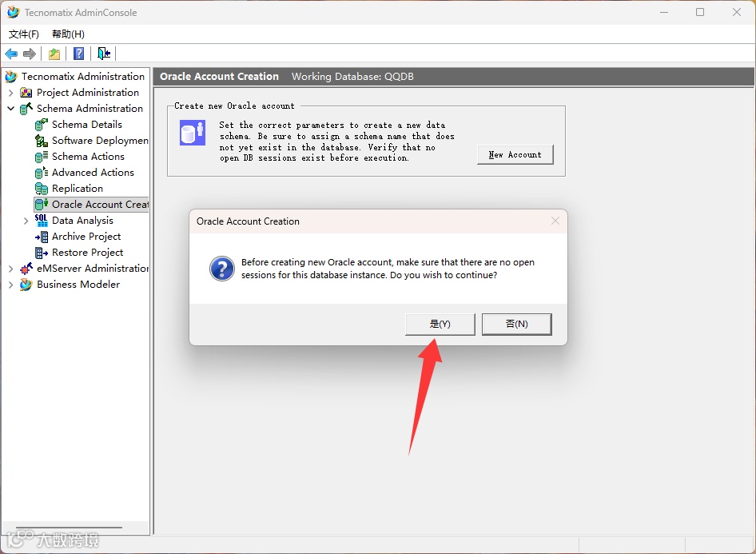Image resolution: width=756 pixels, height=554 pixels.
Task: Click 是(Y) to continue account creation
Action: 440,324
